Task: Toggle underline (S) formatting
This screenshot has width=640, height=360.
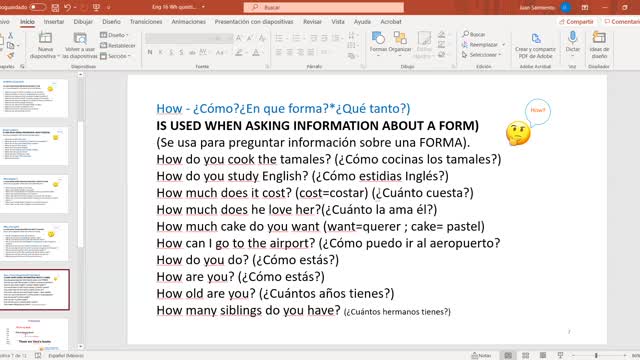Action: [x=171, y=52]
